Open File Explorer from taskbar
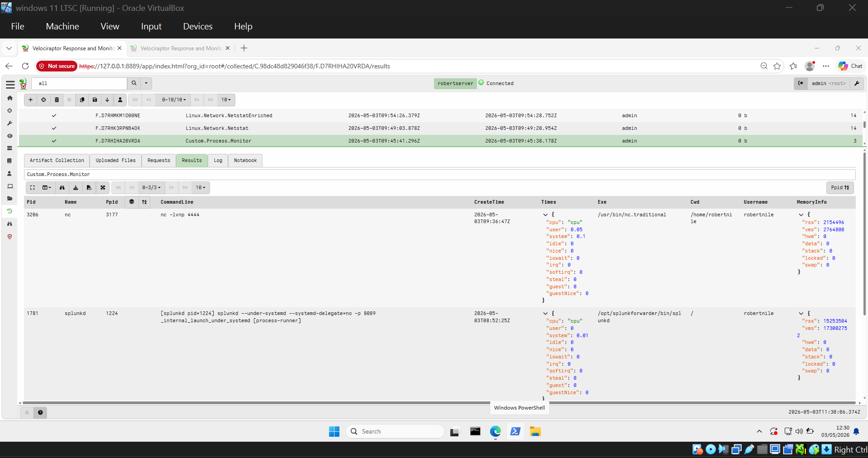Viewport: 868px width, 458px height. point(535,432)
